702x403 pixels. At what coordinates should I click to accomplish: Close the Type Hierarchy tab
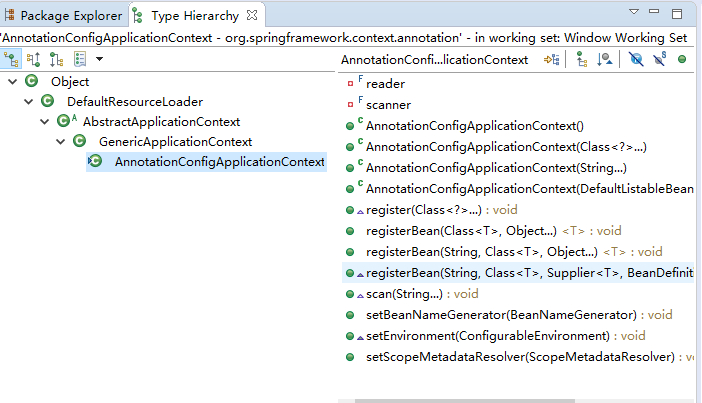[x=252, y=15]
